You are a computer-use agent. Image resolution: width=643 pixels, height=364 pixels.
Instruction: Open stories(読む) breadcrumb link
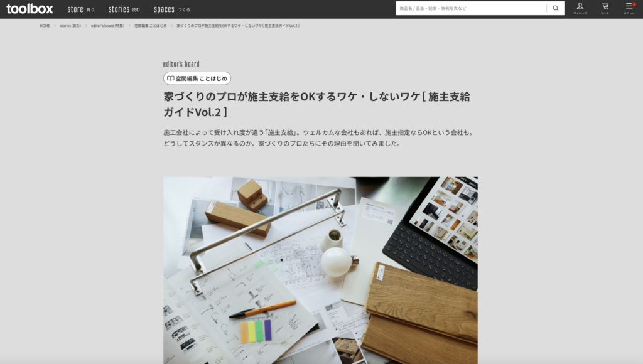pyautogui.click(x=70, y=26)
